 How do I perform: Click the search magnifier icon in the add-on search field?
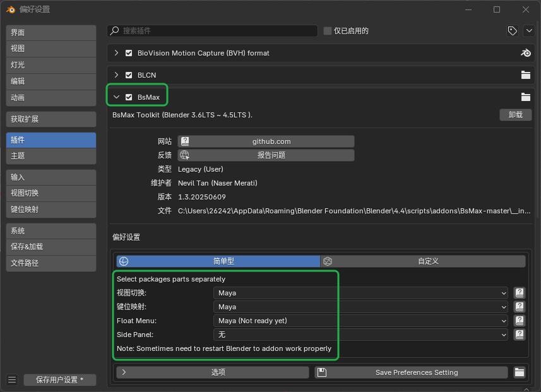[x=114, y=31]
